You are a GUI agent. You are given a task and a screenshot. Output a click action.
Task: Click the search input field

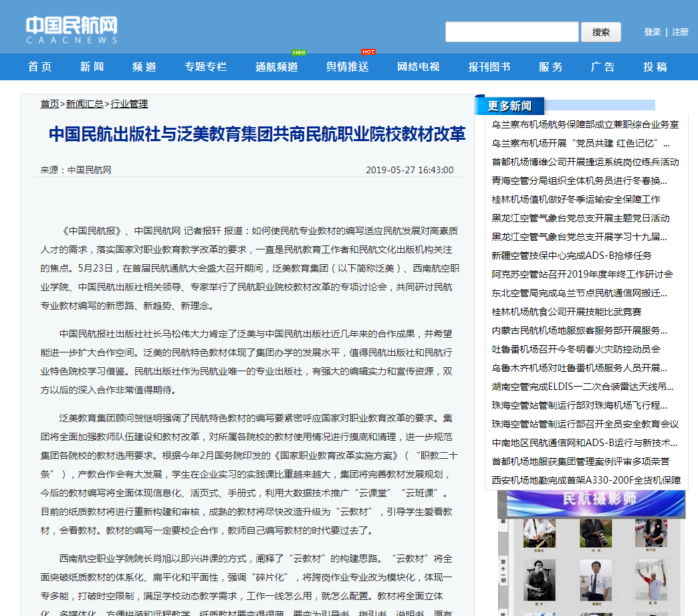[x=511, y=32]
